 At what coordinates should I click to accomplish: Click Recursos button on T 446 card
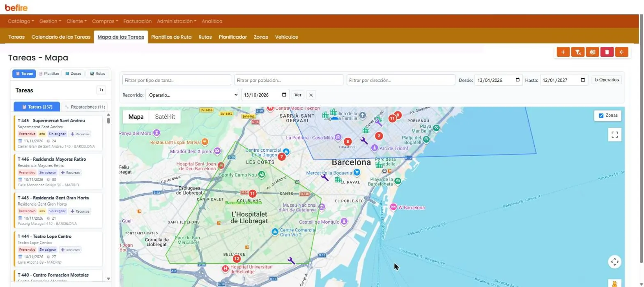tap(70, 173)
